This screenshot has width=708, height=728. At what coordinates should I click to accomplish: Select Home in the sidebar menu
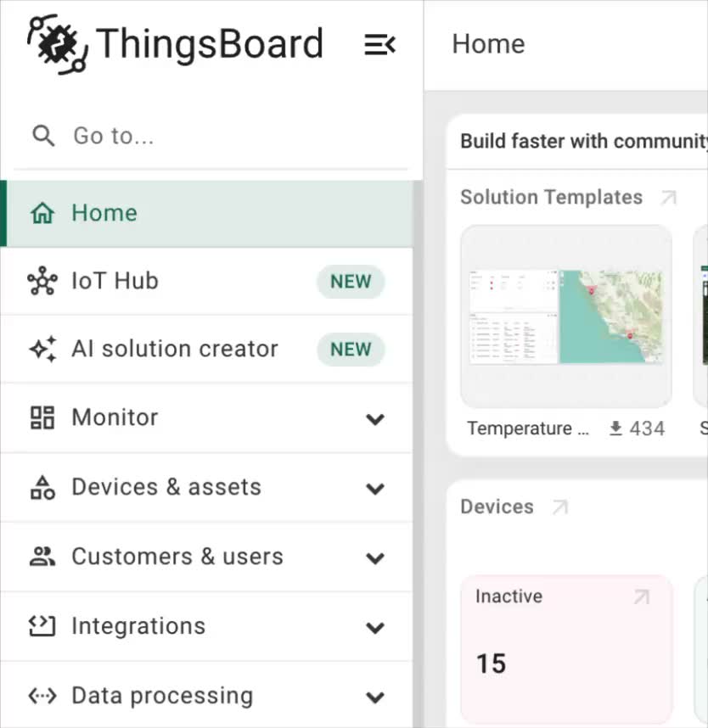click(207, 214)
